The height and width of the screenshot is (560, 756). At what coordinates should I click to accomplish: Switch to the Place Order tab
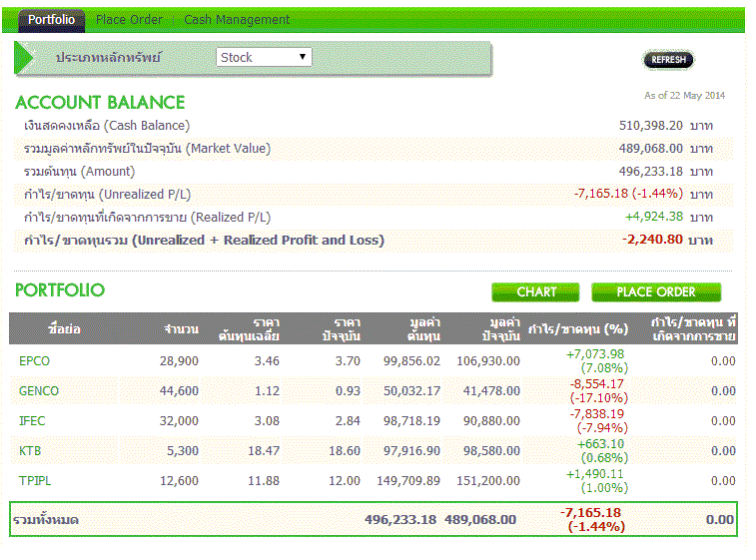tap(129, 20)
